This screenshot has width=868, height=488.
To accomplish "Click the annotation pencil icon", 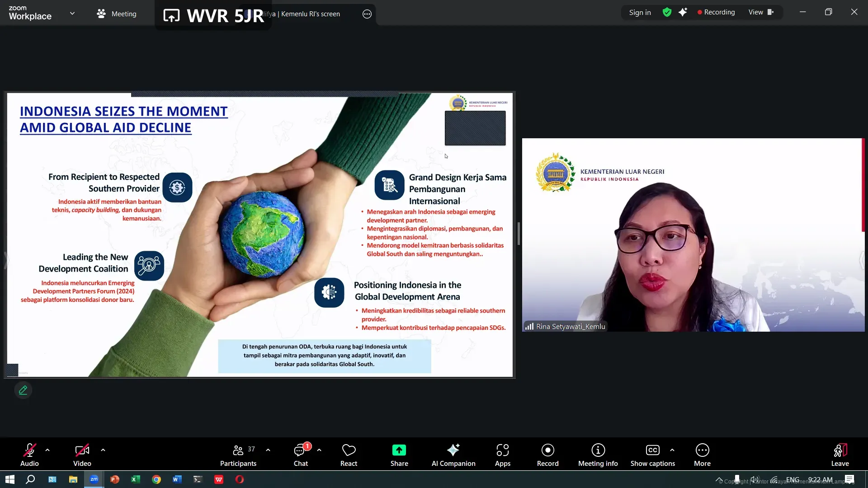I will point(23,390).
